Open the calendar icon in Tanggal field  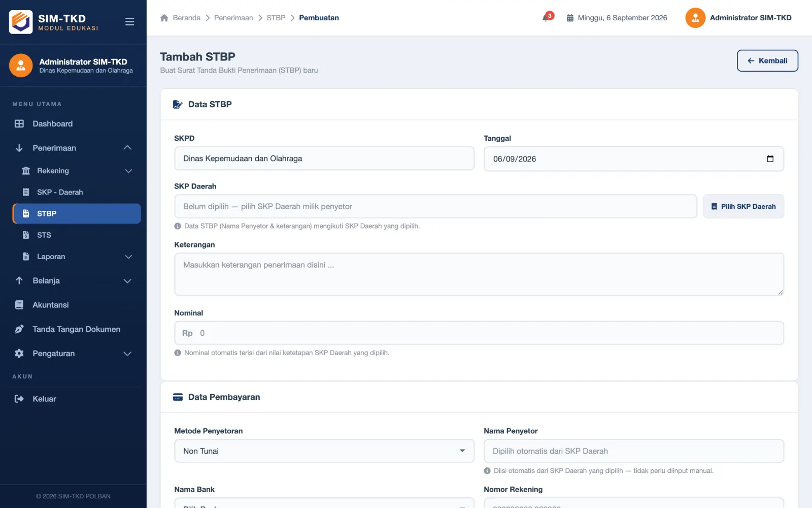770,158
